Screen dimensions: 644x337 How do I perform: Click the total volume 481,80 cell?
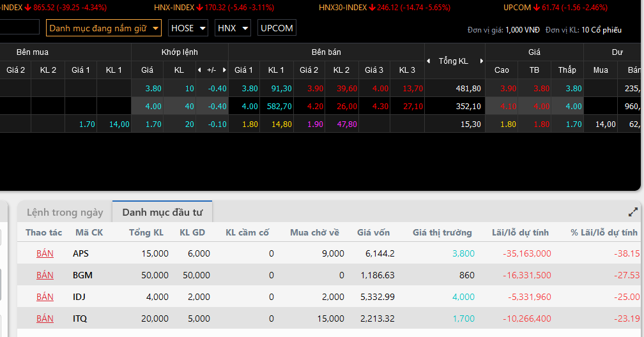pyautogui.click(x=455, y=88)
